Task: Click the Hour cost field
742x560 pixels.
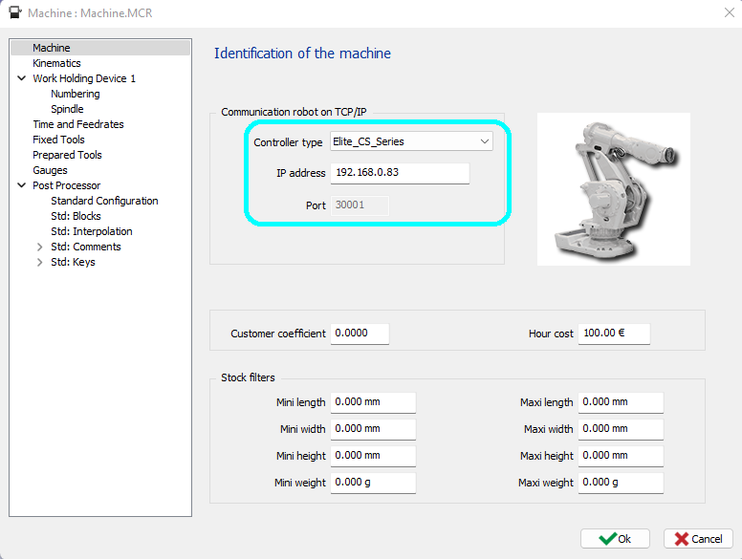Action: [x=614, y=334]
